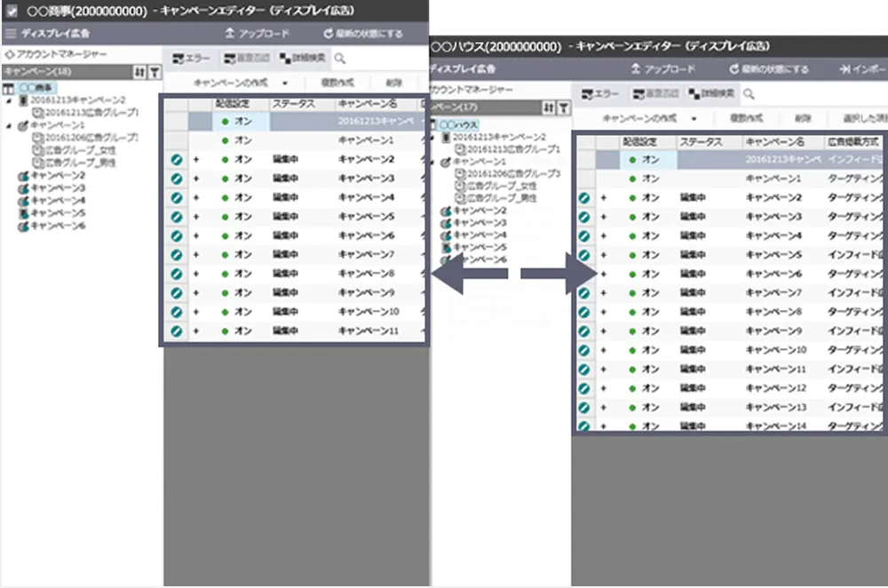The image size is (888, 588).
Task: Toggle the オン delivery status of キャンペーン1 in left table
Action: [237, 140]
